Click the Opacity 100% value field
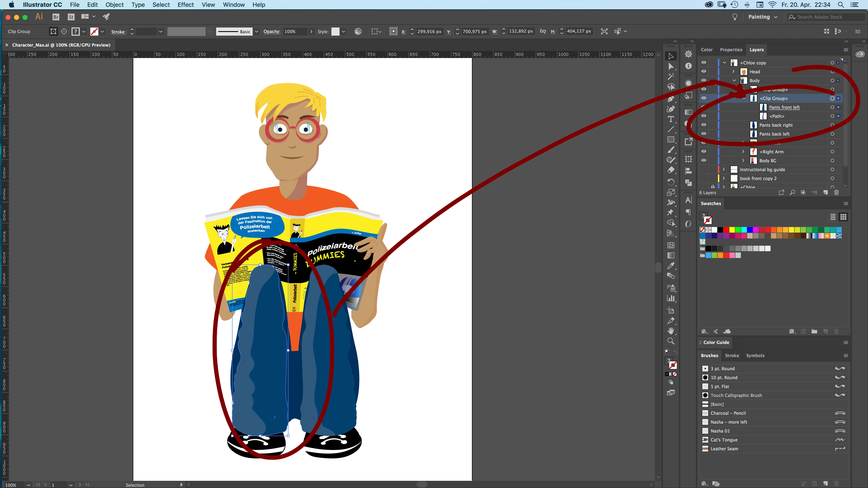The width and height of the screenshot is (868, 488). click(x=295, y=32)
